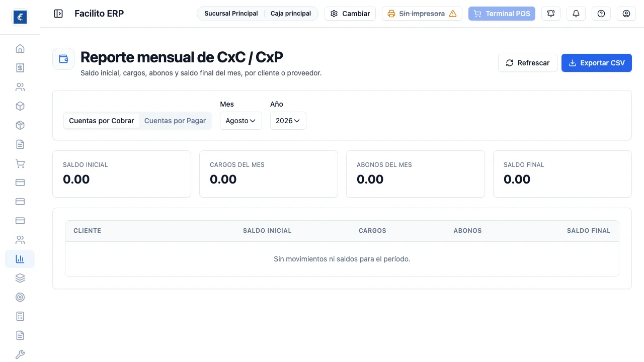Click Exportar CSV button
644x362 pixels.
coord(597,63)
